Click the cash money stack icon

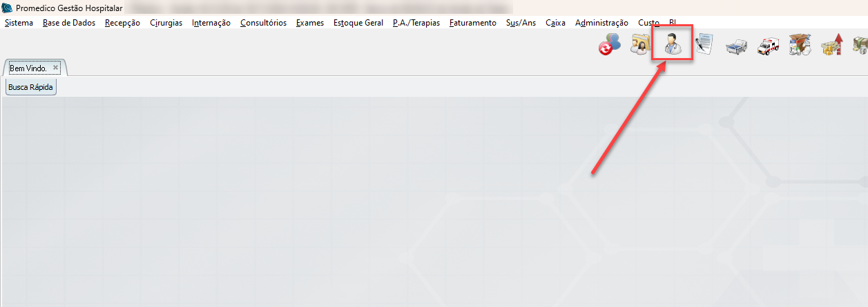860,46
